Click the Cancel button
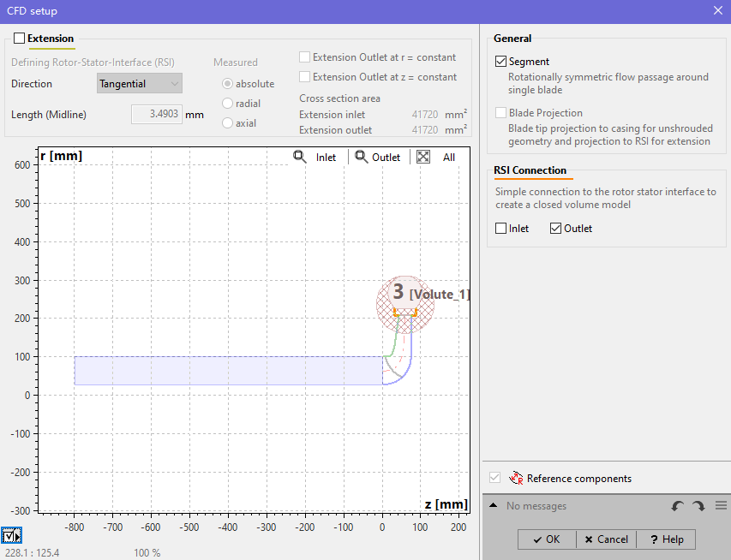The width and height of the screenshot is (731, 560). [x=607, y=539]
